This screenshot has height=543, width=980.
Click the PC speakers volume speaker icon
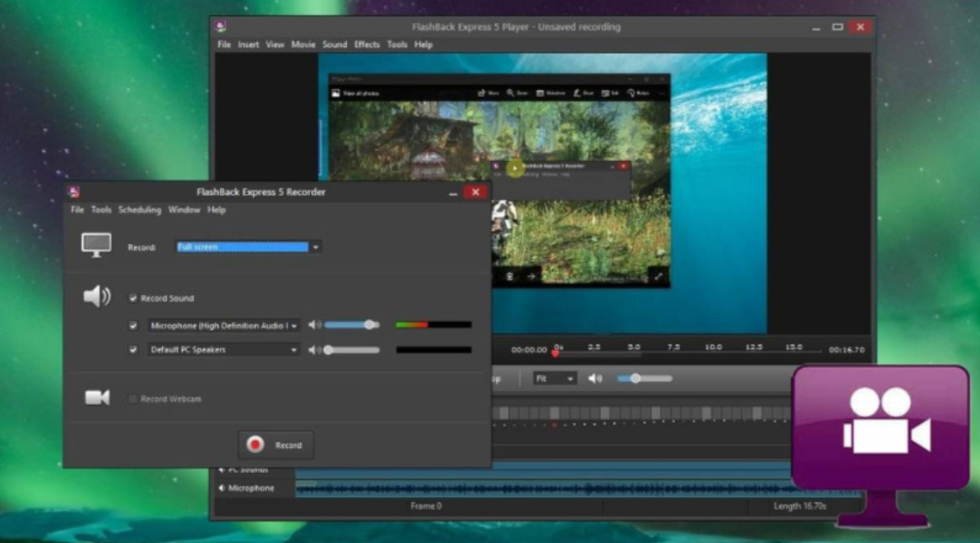click(x=314, y=349)
